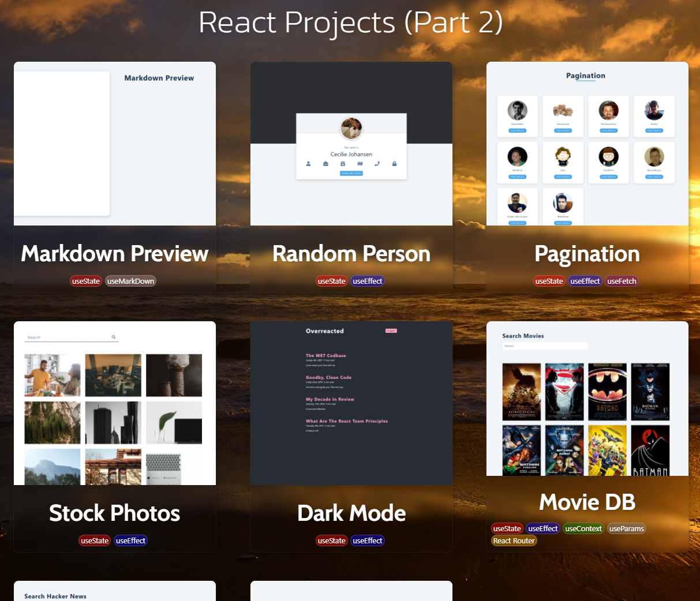Select the useFetch tag
The width and height of the screenshot is (700, 601).
[x=622, y=281]
